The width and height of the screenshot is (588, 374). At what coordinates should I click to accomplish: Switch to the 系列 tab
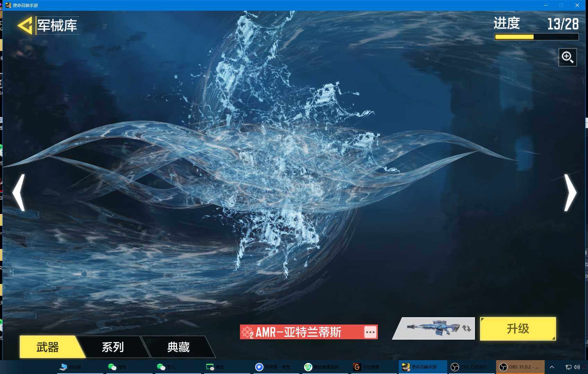point(113,347)
